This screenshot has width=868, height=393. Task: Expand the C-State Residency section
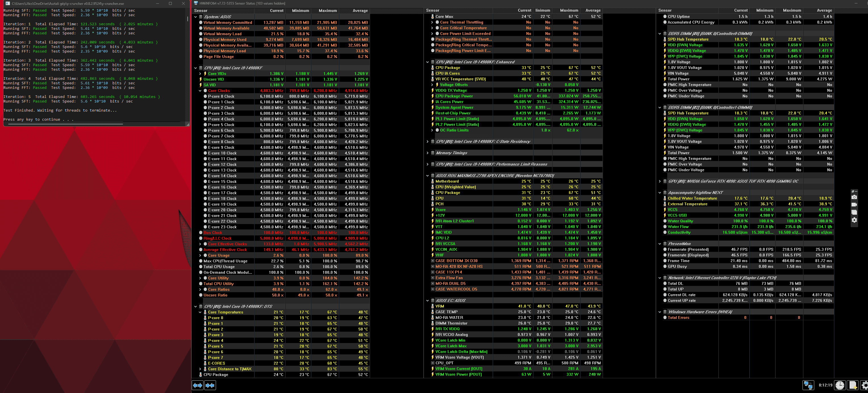428,142
